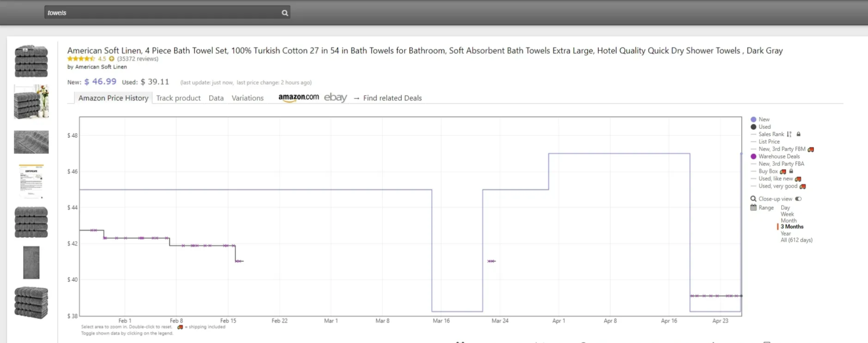The height and width of the screenshot is (343, 868).
Task: Set chart range to Week
Action: point(787,214)
